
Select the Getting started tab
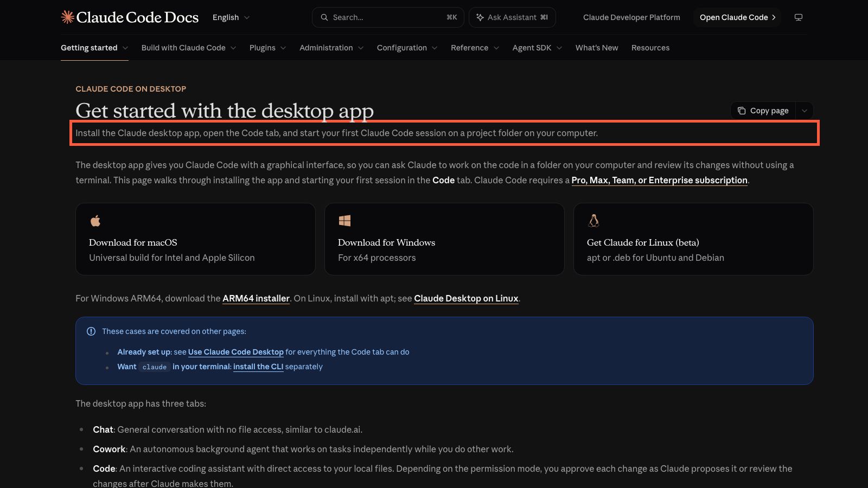(94, 48)
